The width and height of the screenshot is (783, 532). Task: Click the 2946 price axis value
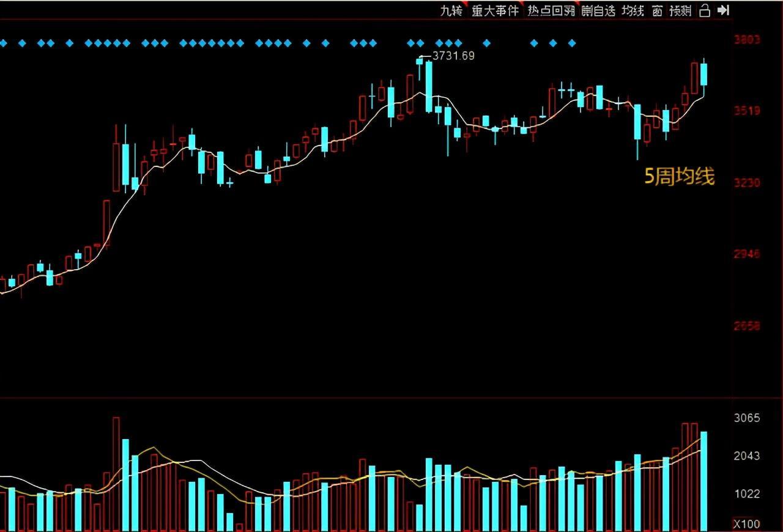click(747, 253)
